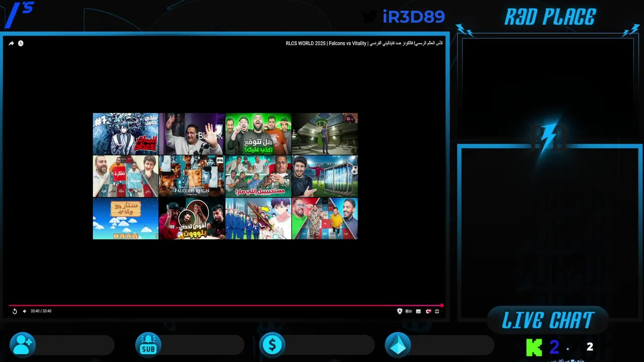Viewport: 644px width, 362px height.
Task: Turn on subtitles with the captions icon
Action: pos(418,311)
